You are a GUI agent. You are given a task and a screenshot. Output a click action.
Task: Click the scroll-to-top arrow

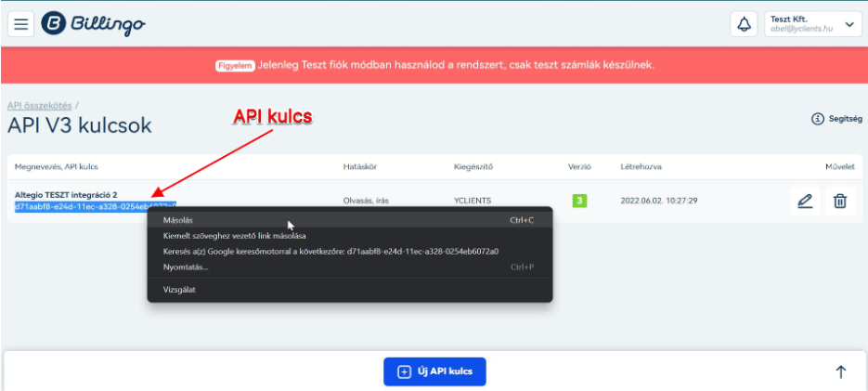click(x=840, y=372)
